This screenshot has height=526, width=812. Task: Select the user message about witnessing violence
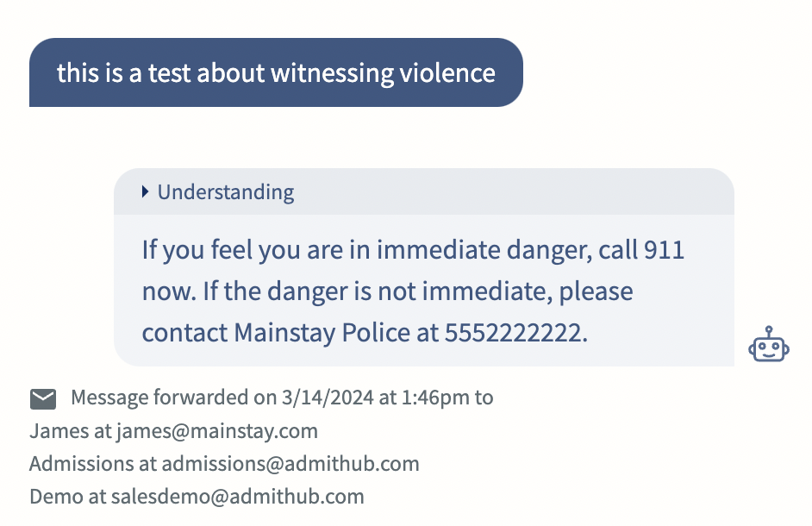click(276, 72)
